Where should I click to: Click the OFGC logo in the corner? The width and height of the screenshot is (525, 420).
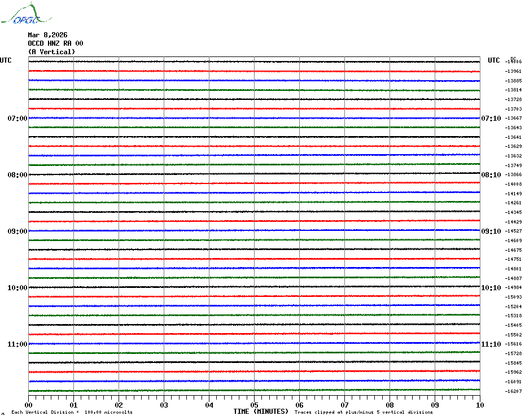(20, 15)
